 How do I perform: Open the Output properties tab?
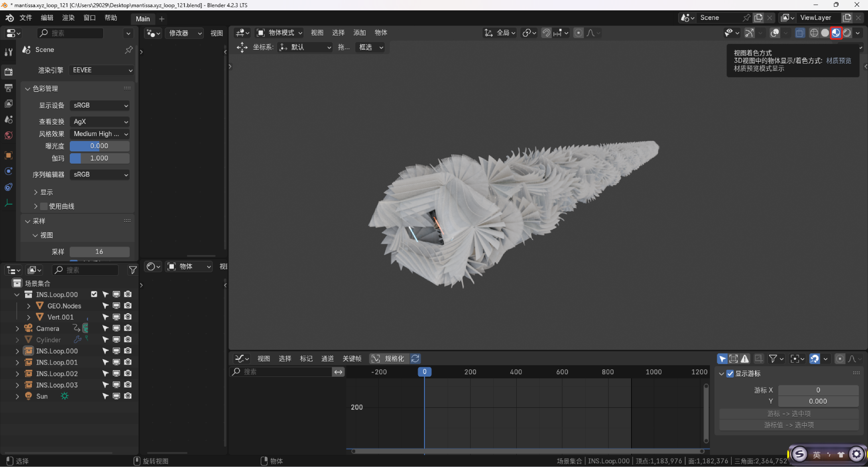coord(8,88)
